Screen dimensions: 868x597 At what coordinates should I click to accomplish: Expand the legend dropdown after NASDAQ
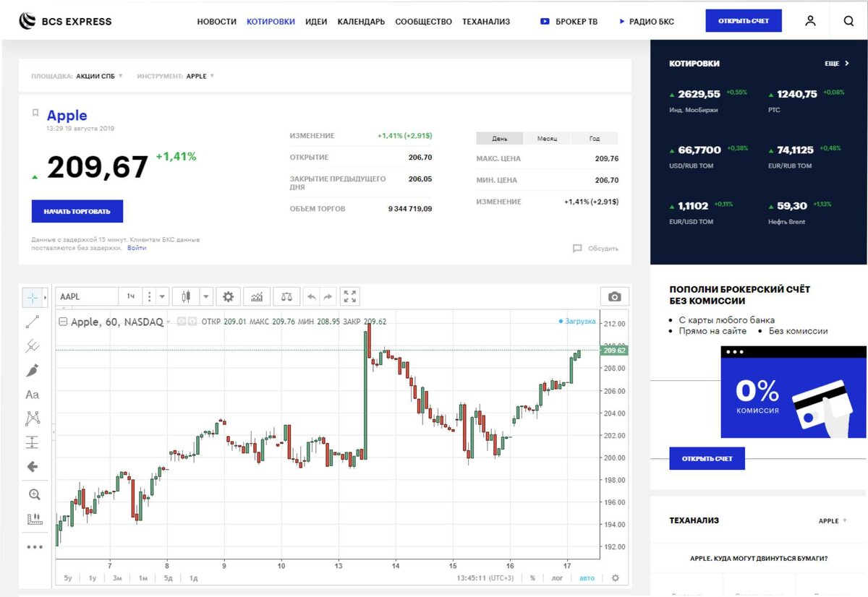coord(169,322)
